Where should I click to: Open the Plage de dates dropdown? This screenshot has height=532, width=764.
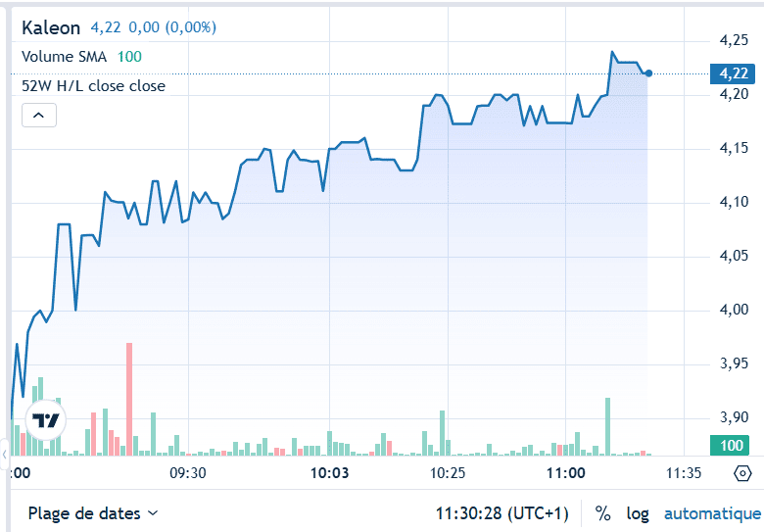pyautogui.click(x=93, y=513)
